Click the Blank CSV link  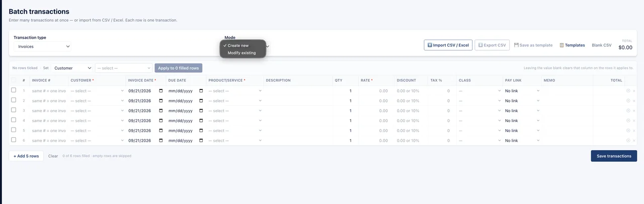601,45
